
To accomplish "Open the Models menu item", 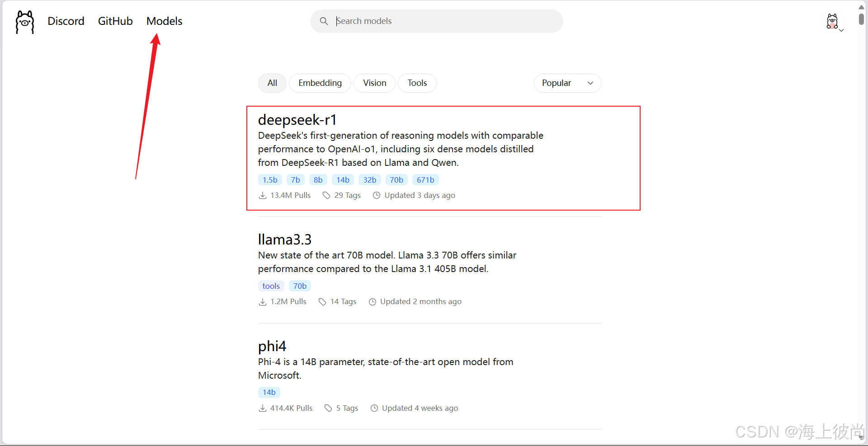I will coord(164,21).
